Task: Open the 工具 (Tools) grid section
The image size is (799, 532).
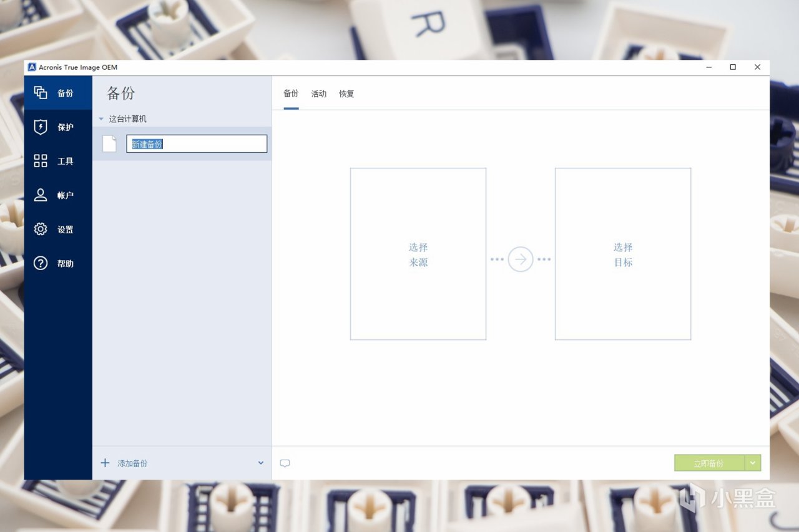Action: 58,161
